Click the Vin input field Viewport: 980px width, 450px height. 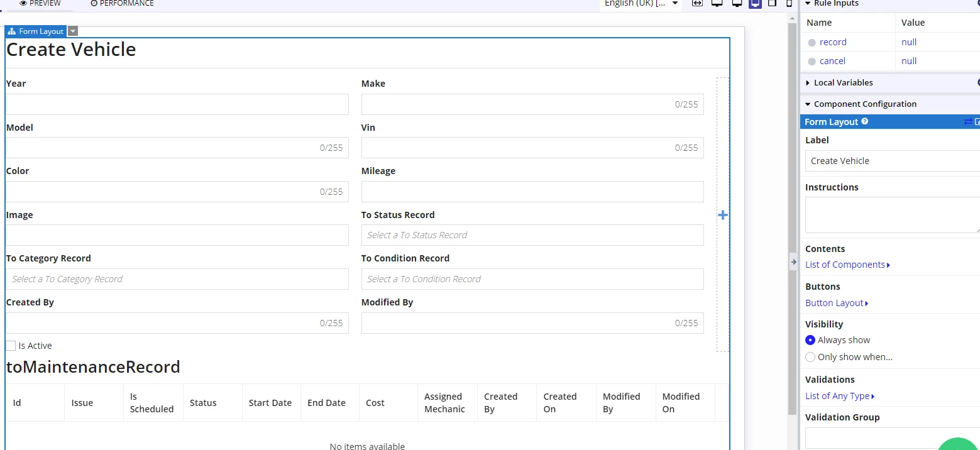click(x=532, y=148)
